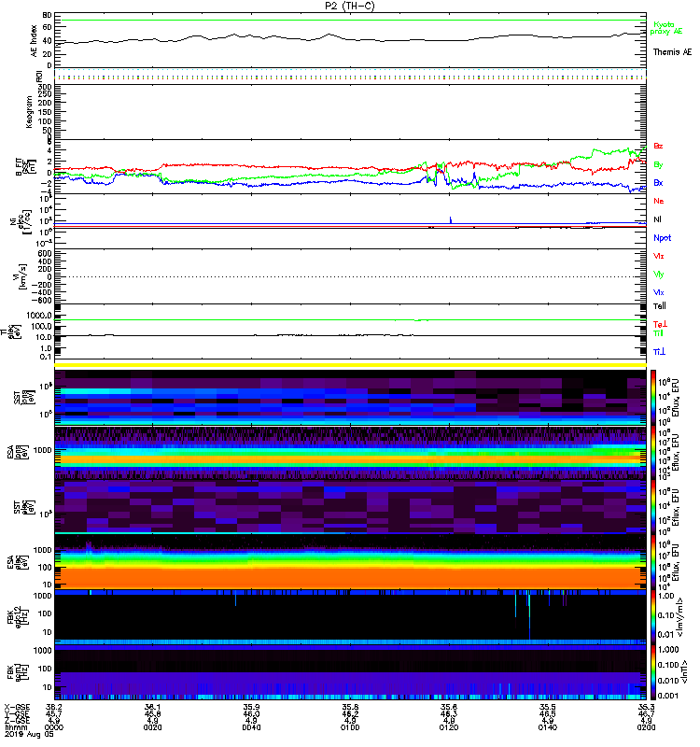Click the green 'Viy' legend label
The height and width of the screenshot is (747, 700).
coord(658,275)
